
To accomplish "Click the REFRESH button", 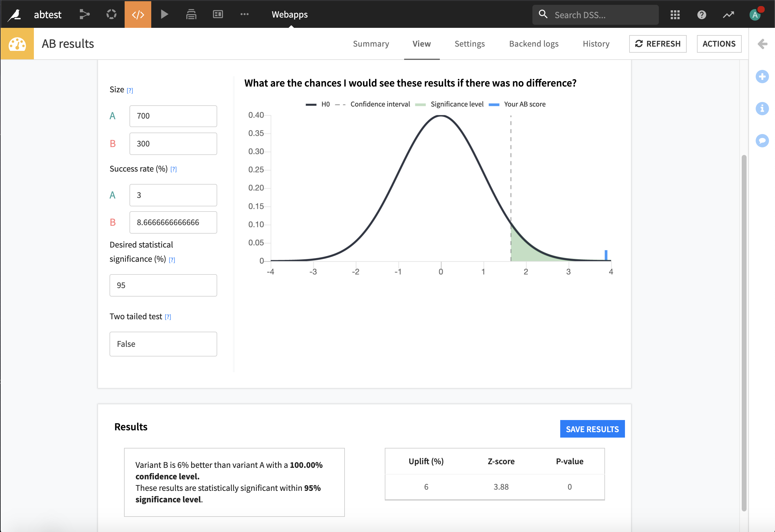I will click(657, 44).
